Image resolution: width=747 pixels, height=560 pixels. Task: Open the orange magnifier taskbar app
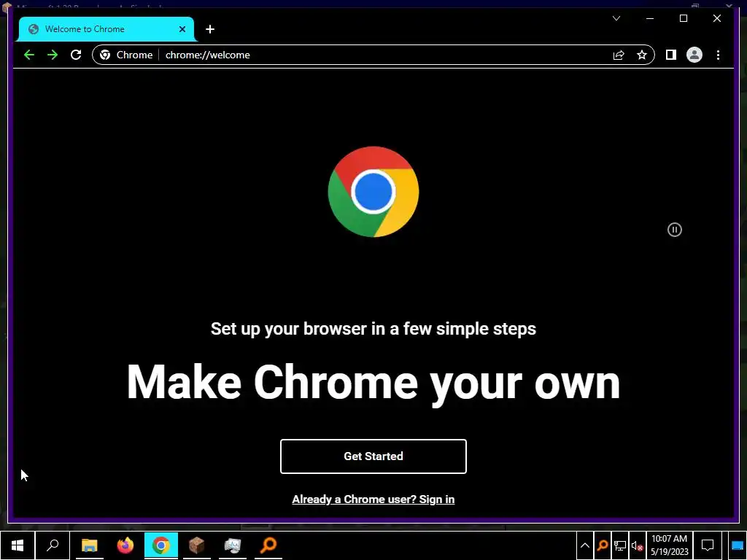coord(268,545)
